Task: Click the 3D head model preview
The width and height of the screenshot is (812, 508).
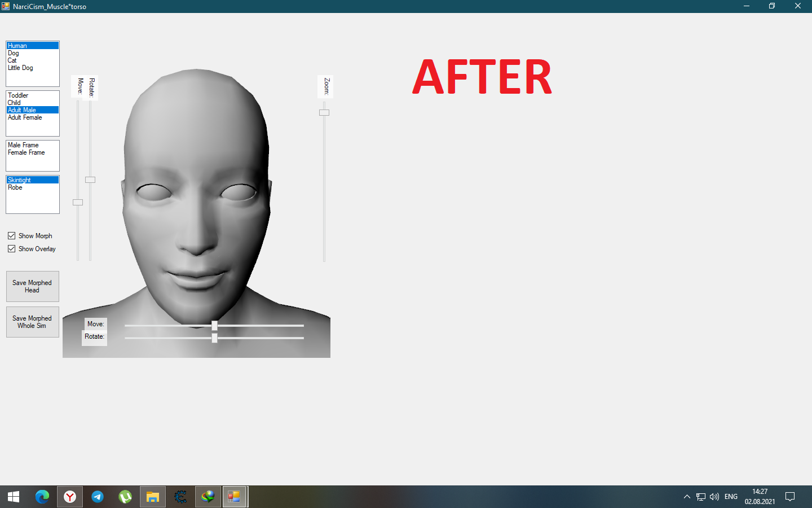Action: tap(196, 213)
